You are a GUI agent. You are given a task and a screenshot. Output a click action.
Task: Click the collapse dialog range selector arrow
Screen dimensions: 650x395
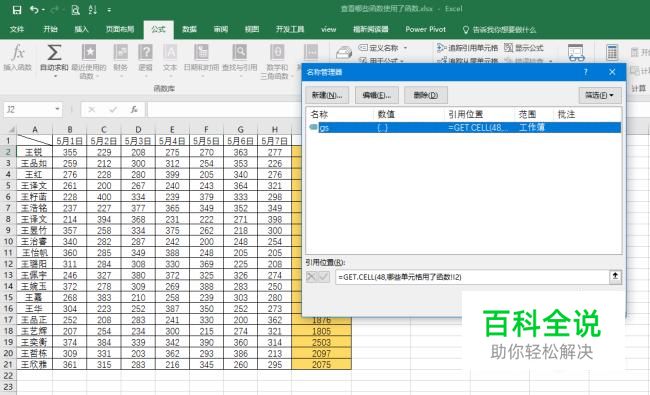pos(615,276)
